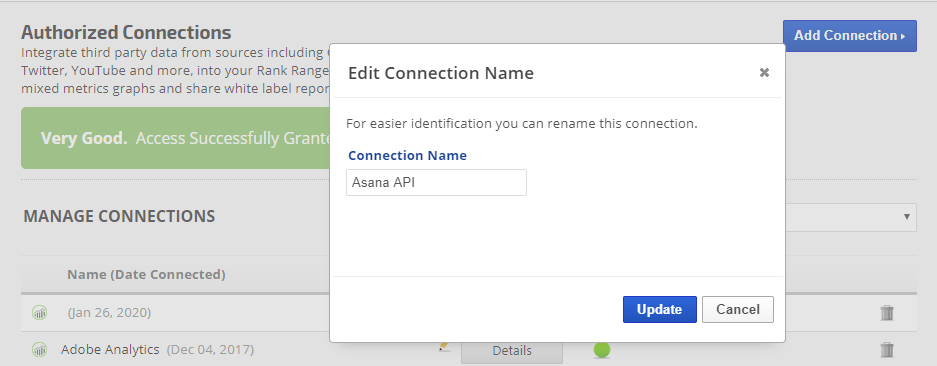937x366 pixels.
Task: Click the trash icon for Adobe Analytics
Action: coord(887,350)
